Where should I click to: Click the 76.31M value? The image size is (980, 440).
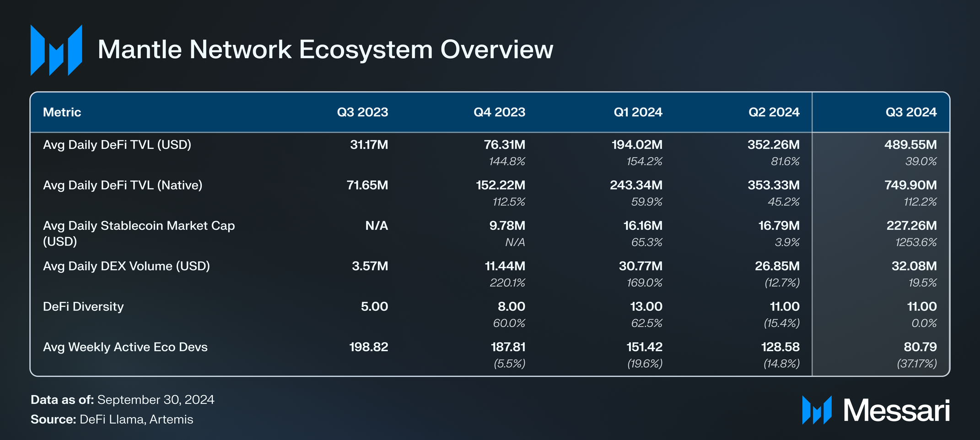(x=505, y=145)
